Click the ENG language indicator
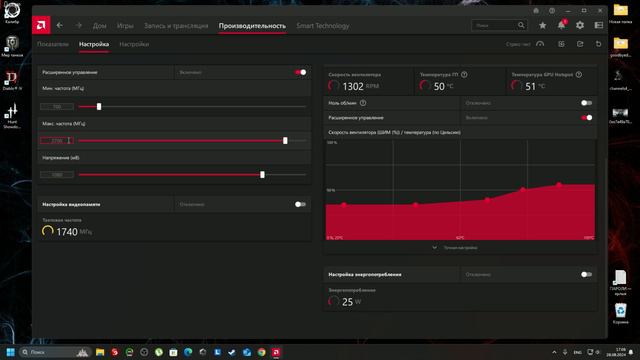The height and width of the screenshot is (360, 640). point(577,352)
